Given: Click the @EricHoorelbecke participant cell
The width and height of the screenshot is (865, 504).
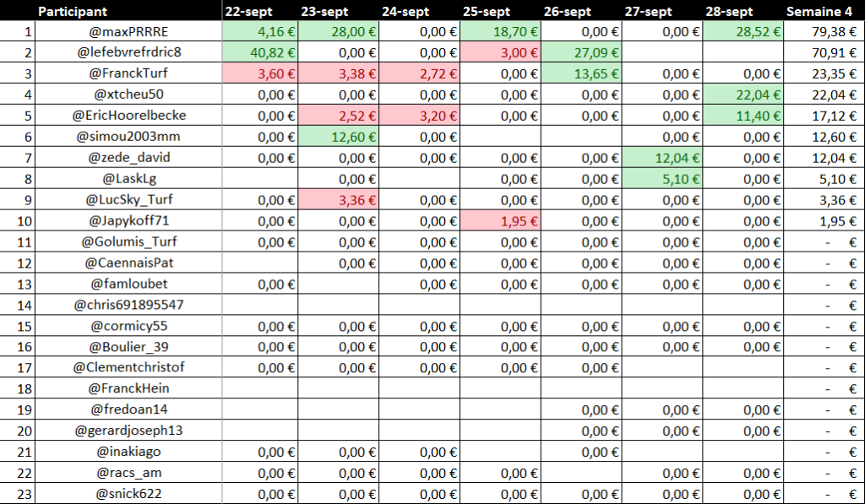Looking at the screenshot, I should pyautogui.click(x=129, y=116).
